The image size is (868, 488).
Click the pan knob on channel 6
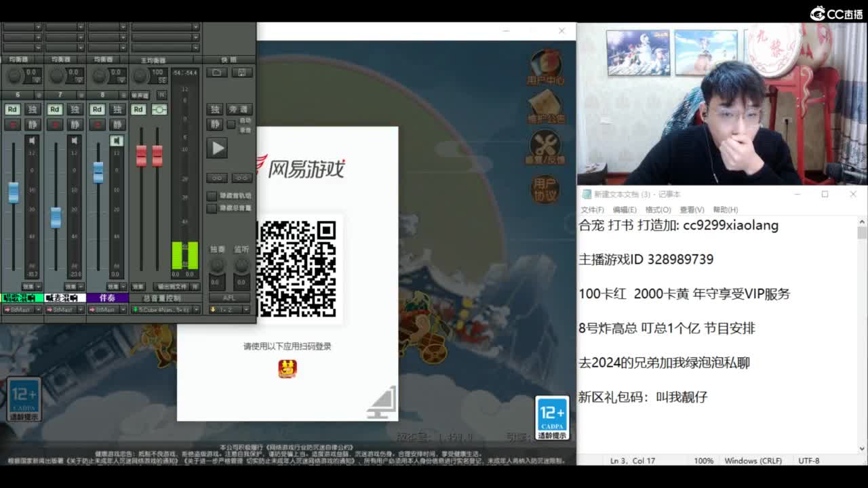[x=14, y=75]
